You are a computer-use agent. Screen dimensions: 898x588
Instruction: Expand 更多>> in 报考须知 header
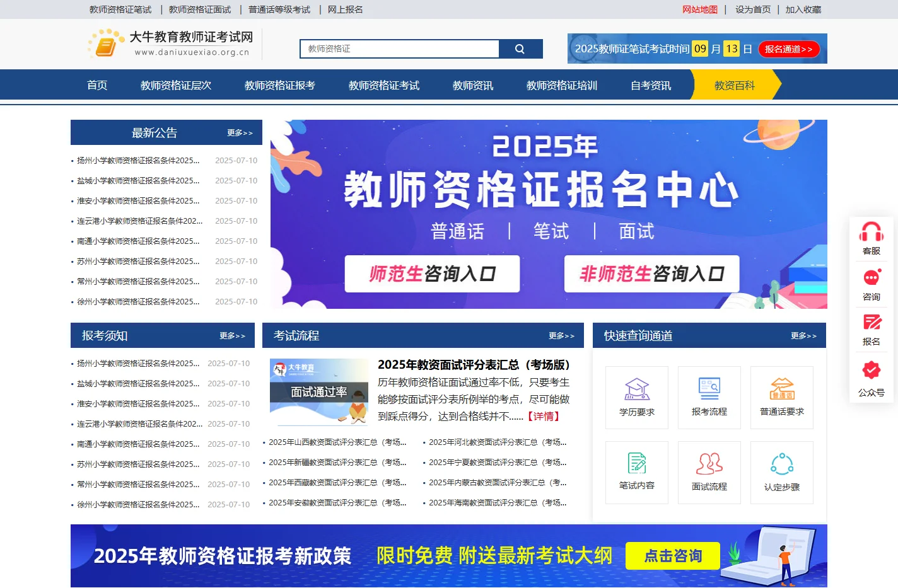(232, 336)
